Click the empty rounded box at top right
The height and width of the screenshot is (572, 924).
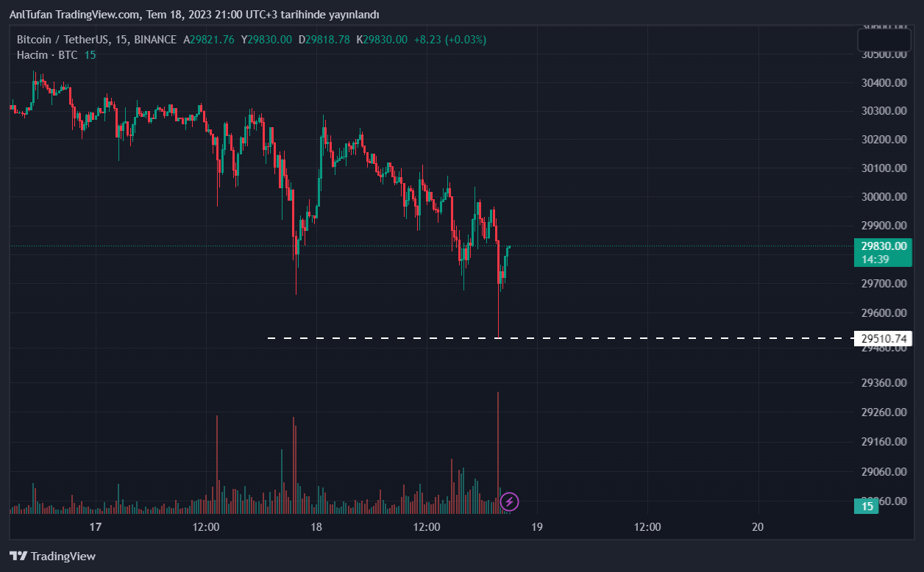pos(884,40)
